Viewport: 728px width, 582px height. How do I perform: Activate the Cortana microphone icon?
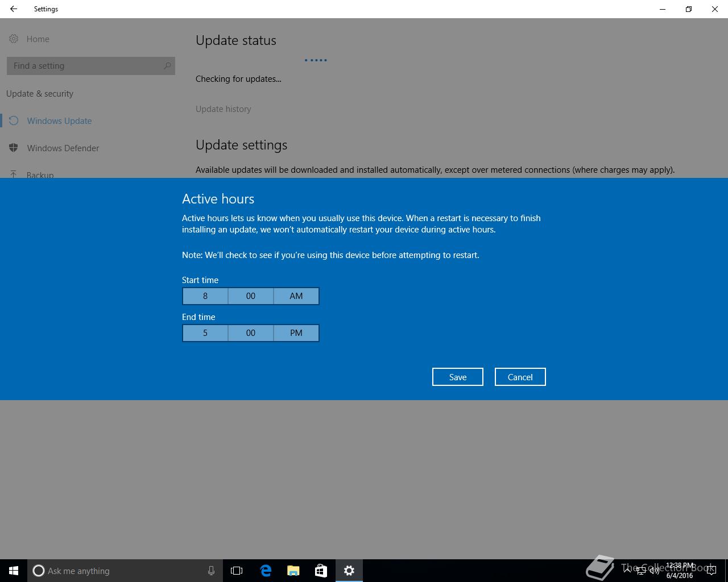(211, 571)
